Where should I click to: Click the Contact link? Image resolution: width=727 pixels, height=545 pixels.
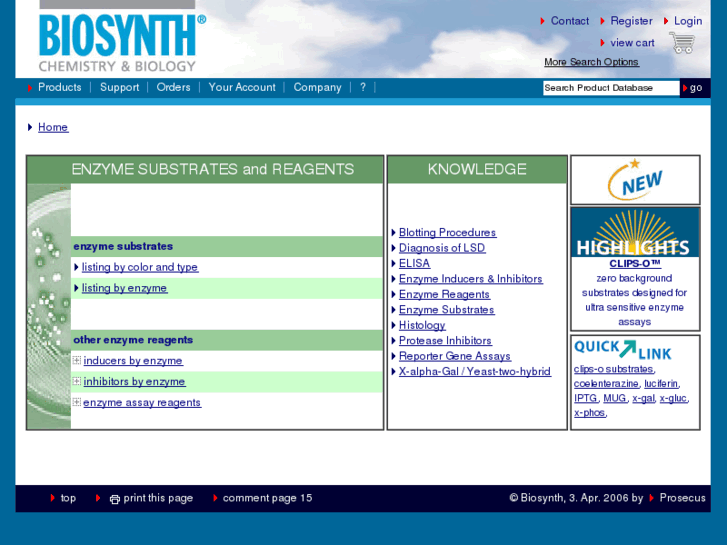pos(570,21)
